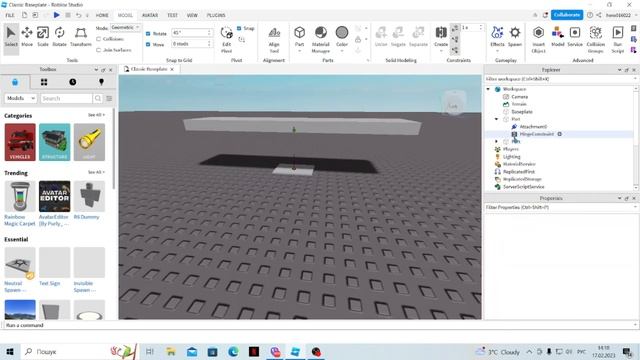Open the Mode Geometric dropdown
This screenshot has height=360, width=640.
tap(125, 27)
